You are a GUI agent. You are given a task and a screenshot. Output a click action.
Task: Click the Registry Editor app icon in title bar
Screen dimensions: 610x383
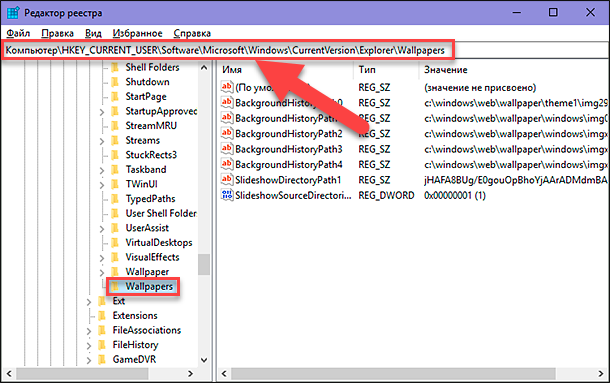[x=12, y=12]
